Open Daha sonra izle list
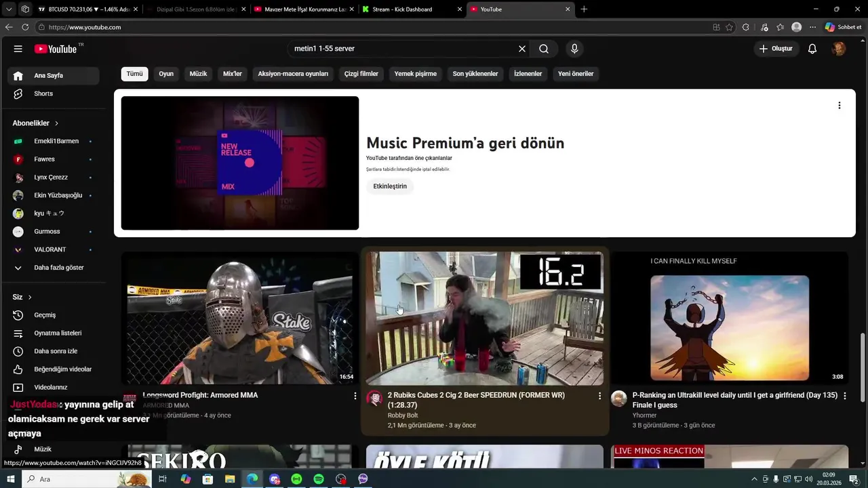The width and height of the screenshot is (868, 488). point(54,351)
